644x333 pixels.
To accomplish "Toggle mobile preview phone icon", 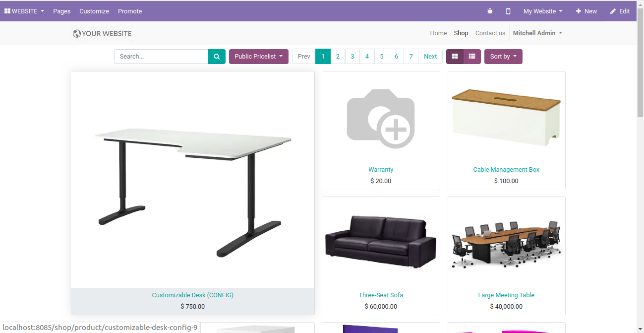I will [508, 11].
